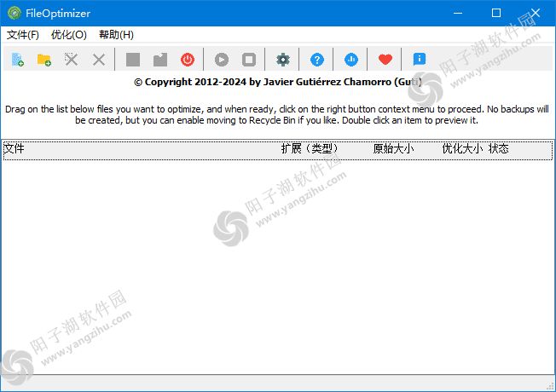Viewport: 556px width, 392px height.
Task: Open the 优化(O) menu
Action: tap(69, 35)
